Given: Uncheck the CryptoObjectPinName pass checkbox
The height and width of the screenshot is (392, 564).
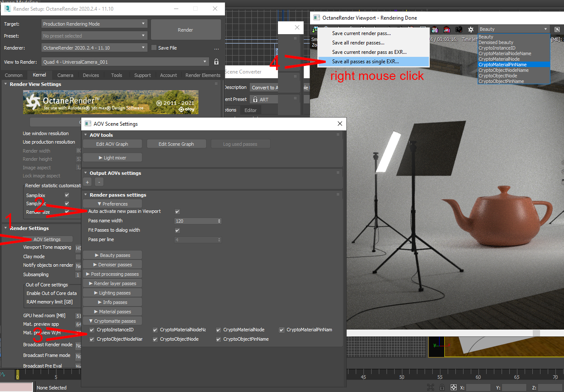Looking at the screenshot, I should tap(219, 339).
